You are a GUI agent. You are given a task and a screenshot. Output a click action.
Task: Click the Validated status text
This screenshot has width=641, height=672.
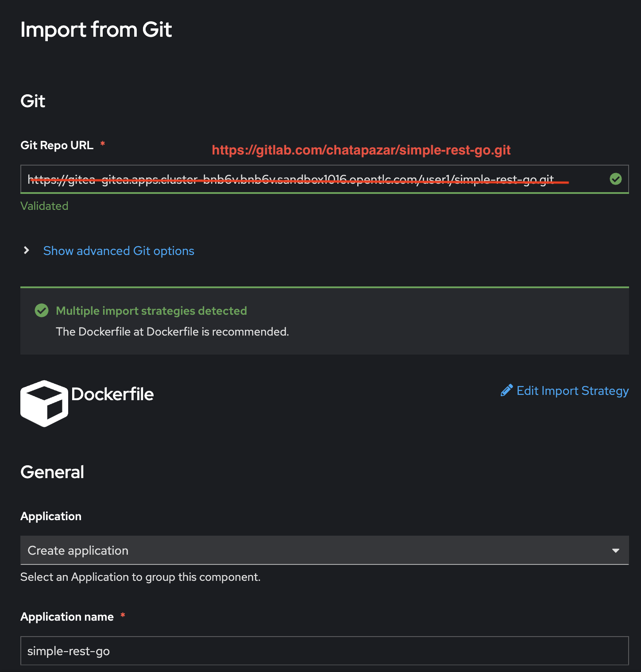[x=44, y=206]
